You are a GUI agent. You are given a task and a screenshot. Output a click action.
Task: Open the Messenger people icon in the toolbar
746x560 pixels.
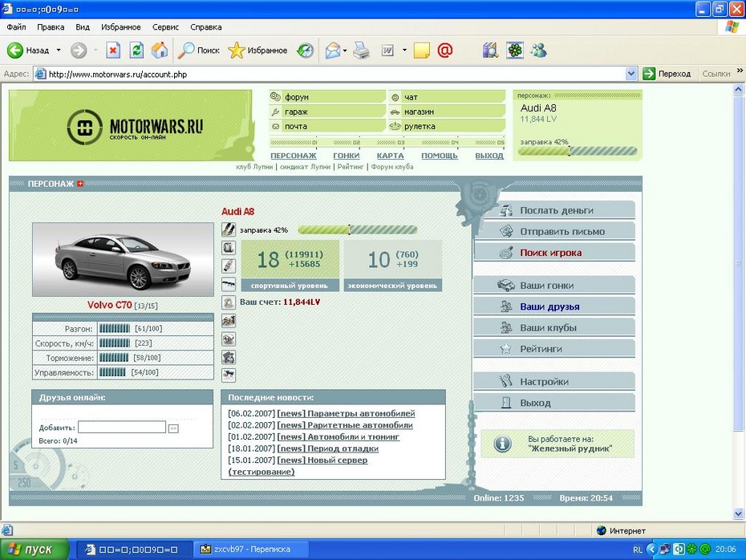[x=538, y=50]
